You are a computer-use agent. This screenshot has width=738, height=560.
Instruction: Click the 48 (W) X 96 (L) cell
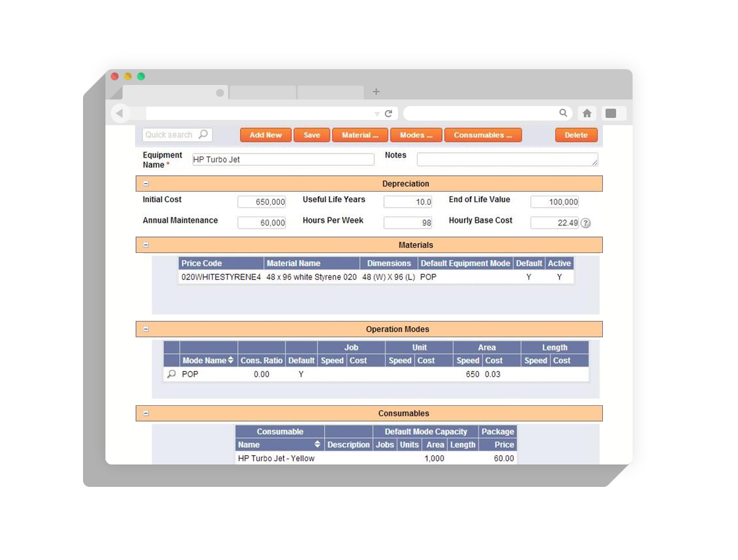click(x=389, y=277)
